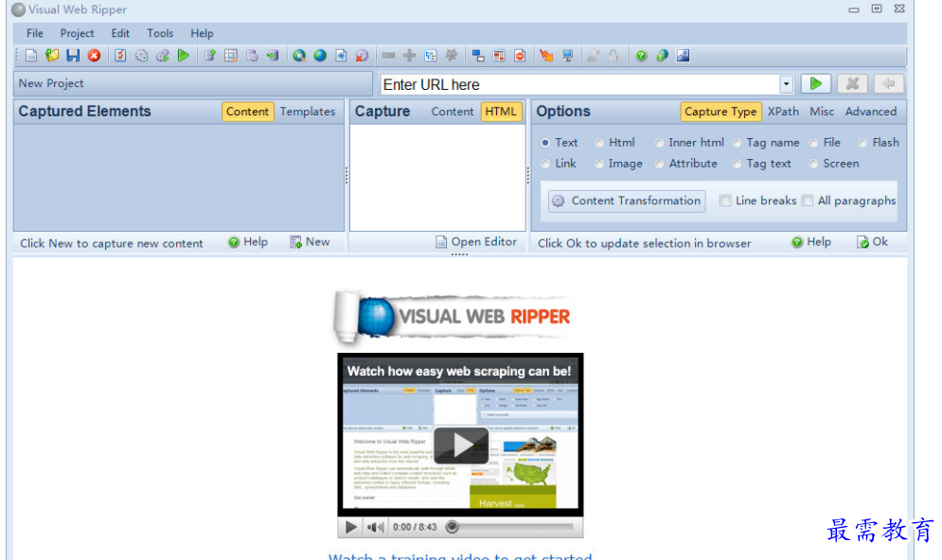Viewport: 942px width, 560px height.
Task: Click the globe with question mark icon
Action: coord(662,56)
